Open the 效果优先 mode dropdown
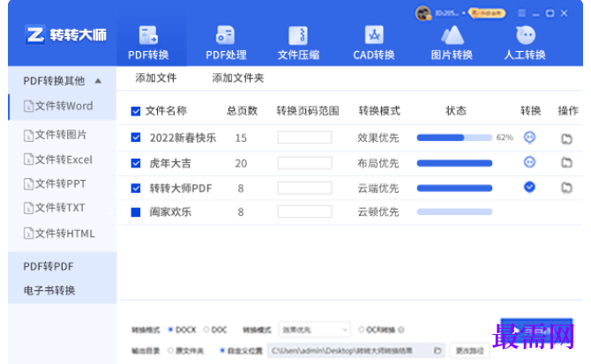Viewport: 591px width, 364px height. click(x=314, y=330)
